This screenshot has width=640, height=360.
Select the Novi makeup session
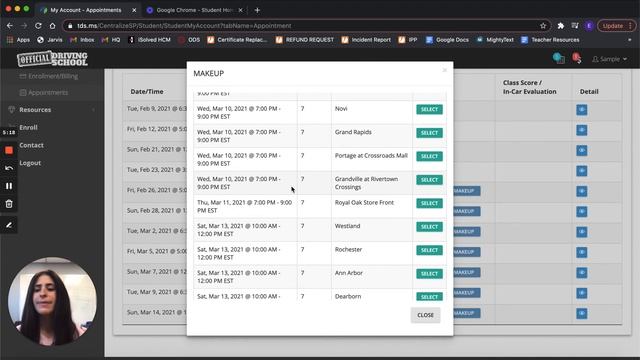coord(429,109)
